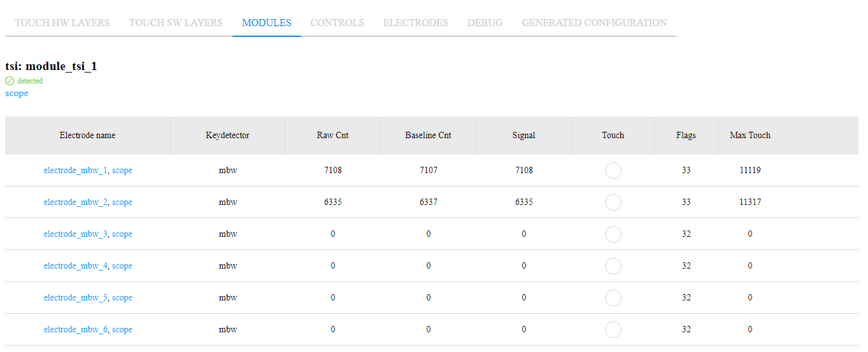Select the Controls tab
This screenshot has height=352, width=868.
coord(337,23)
